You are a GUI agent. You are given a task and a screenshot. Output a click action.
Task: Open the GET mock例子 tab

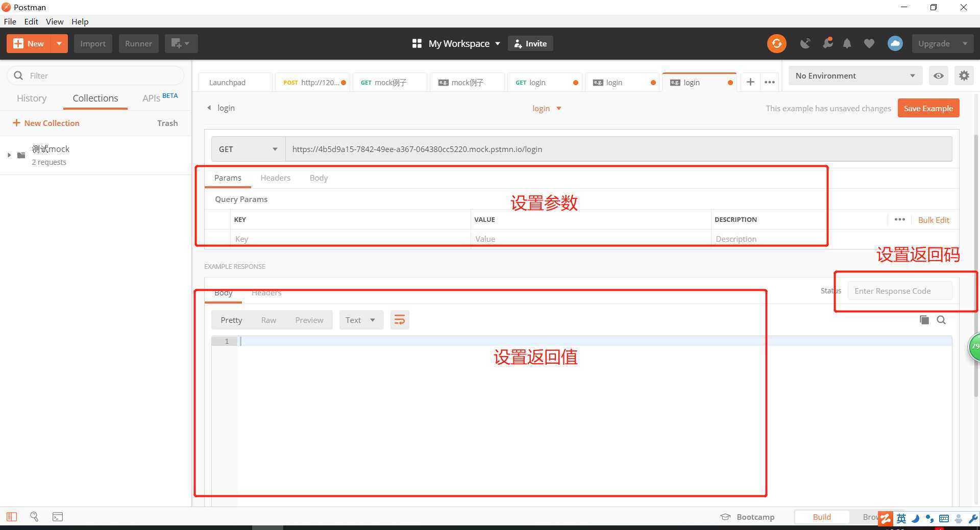(x=390, y=82)
